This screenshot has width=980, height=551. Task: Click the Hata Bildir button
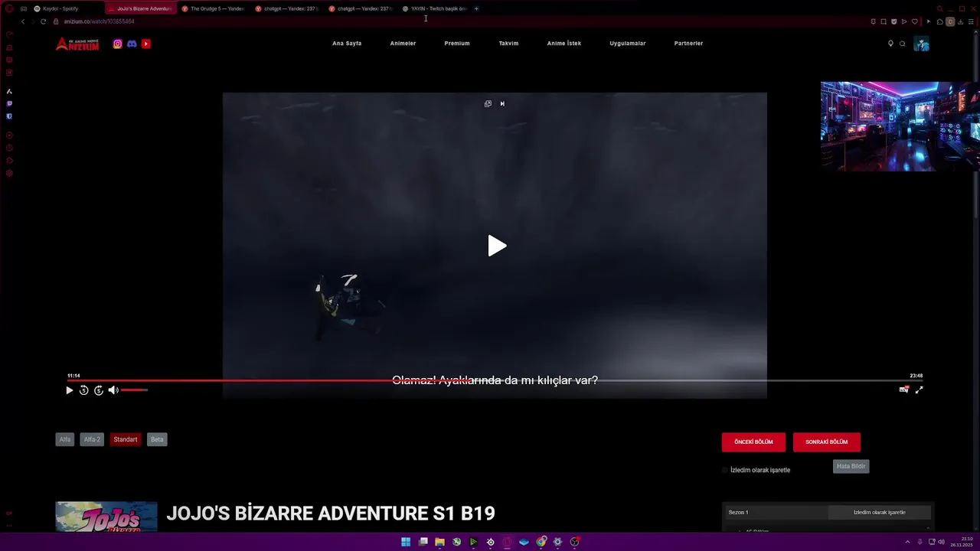[851, 466]
